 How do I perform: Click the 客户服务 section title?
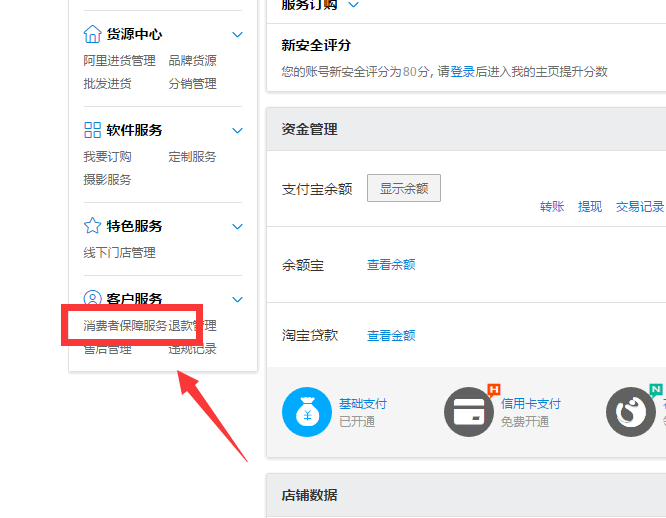[x=134, y=298]
